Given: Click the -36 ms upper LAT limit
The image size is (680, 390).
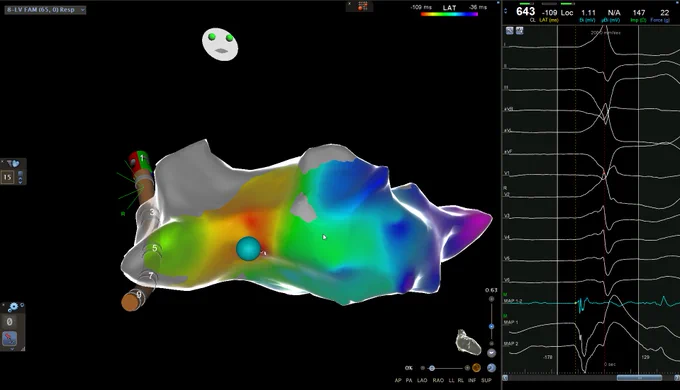Looking at the screenshot, I should (477, 7).
